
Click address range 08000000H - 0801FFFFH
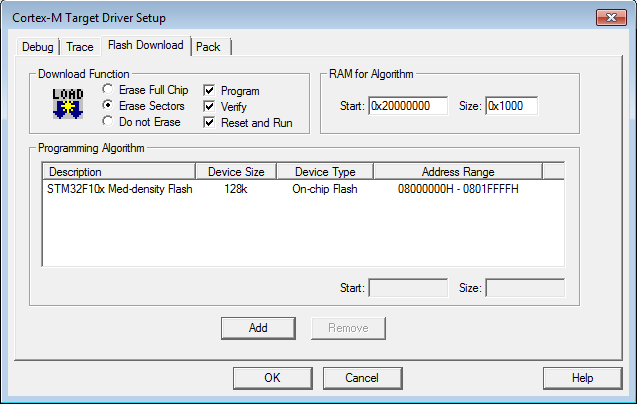click(x=458, y=189)
